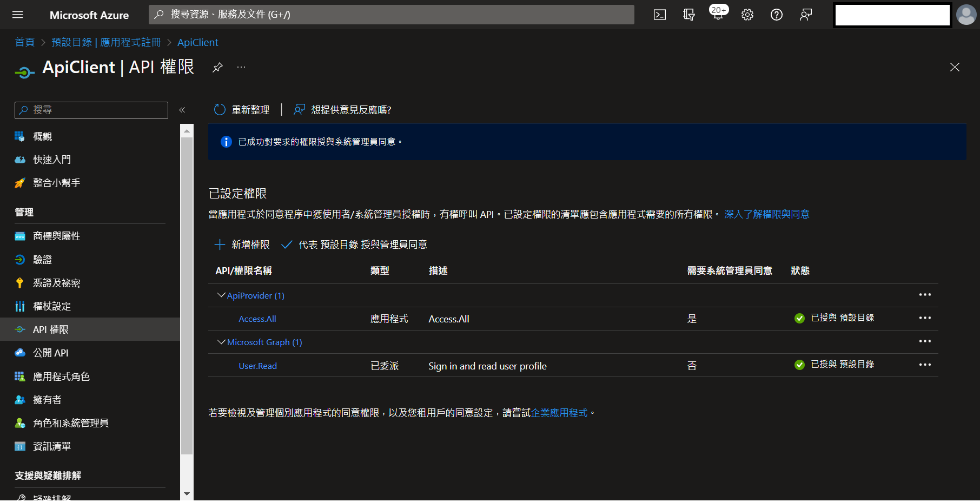980x502 pixels.
Task: Click the granted status icon for Access.All
Action: point(799,318)
